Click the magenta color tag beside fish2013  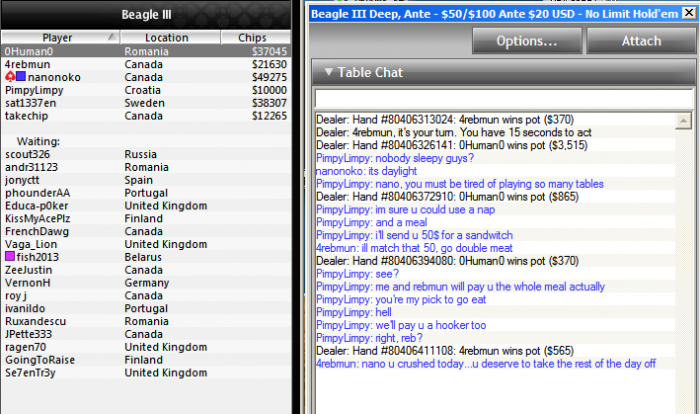pyautogui.click(x=10, y=256)
